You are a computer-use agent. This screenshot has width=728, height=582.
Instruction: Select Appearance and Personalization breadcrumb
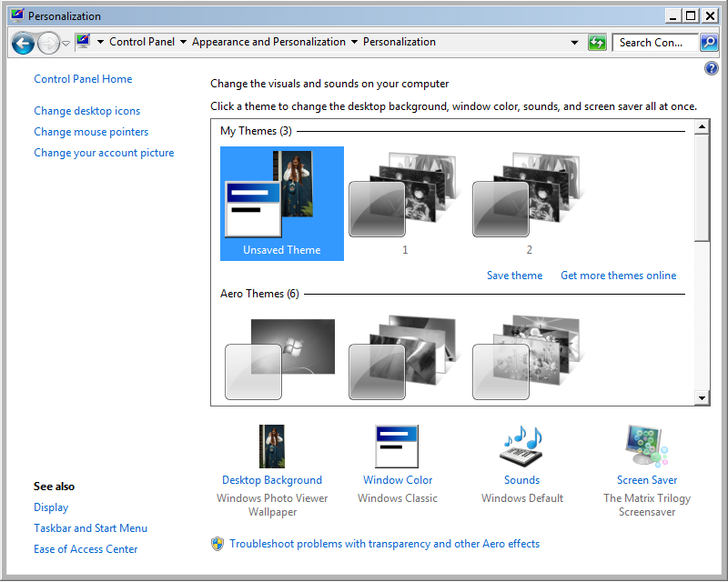pos(268,42)
